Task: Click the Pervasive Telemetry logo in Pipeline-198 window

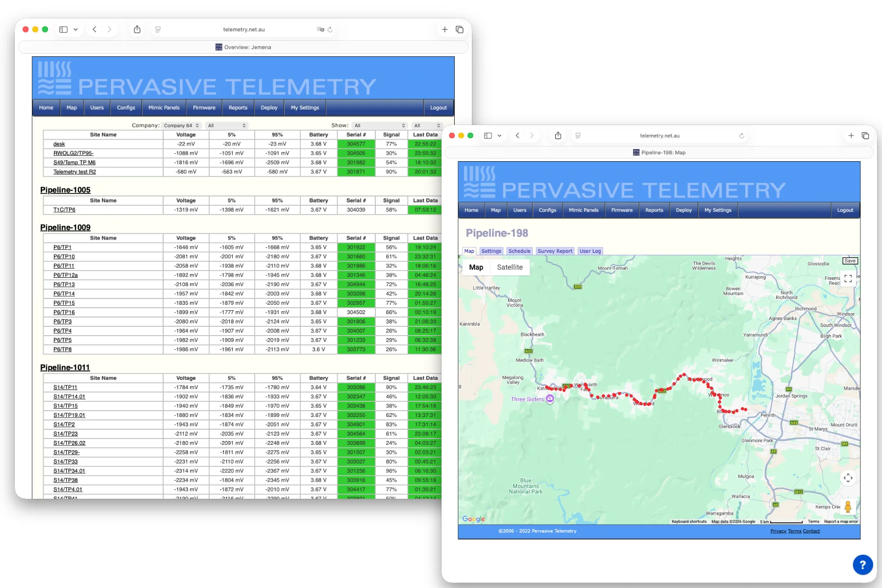Action: (x=625, y=182)
